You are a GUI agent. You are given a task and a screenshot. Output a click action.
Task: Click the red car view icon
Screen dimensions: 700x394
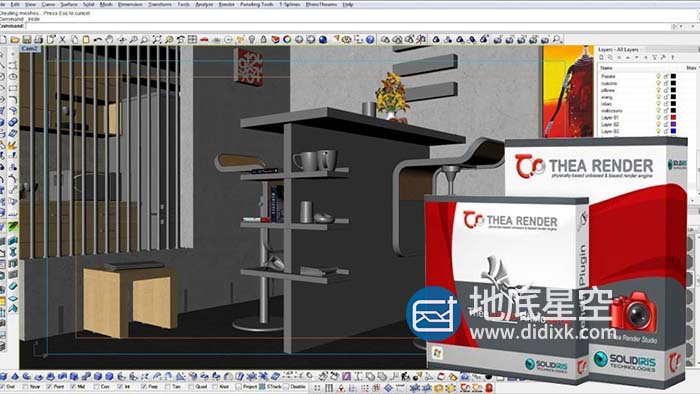pyautogui.click(x=204, y=40)
